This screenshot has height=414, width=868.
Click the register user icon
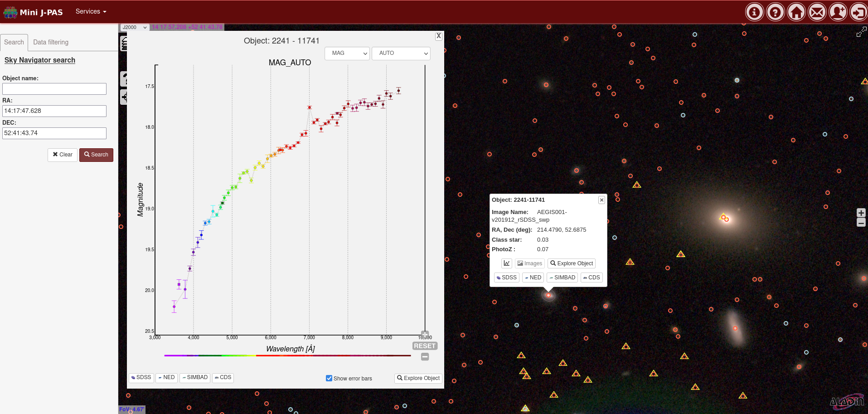[x=838, y=12]
